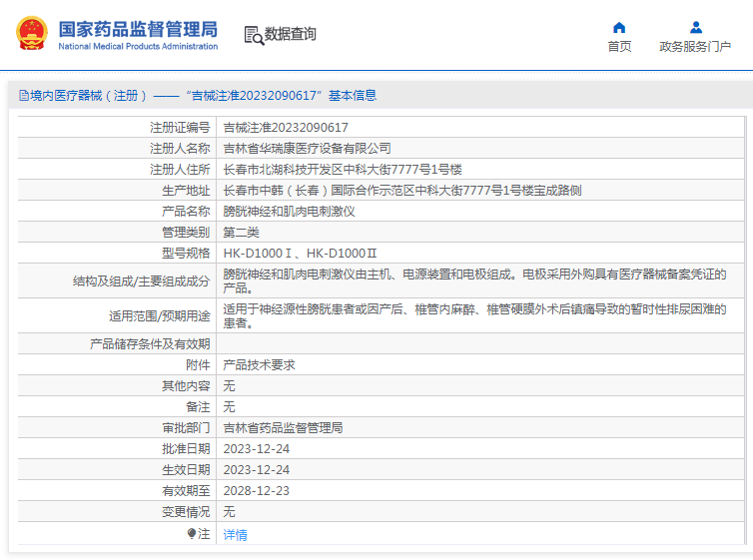Go to 首页 via the home icon
The width and height of the screenshot is (753, 560).
tap(619, 27)
